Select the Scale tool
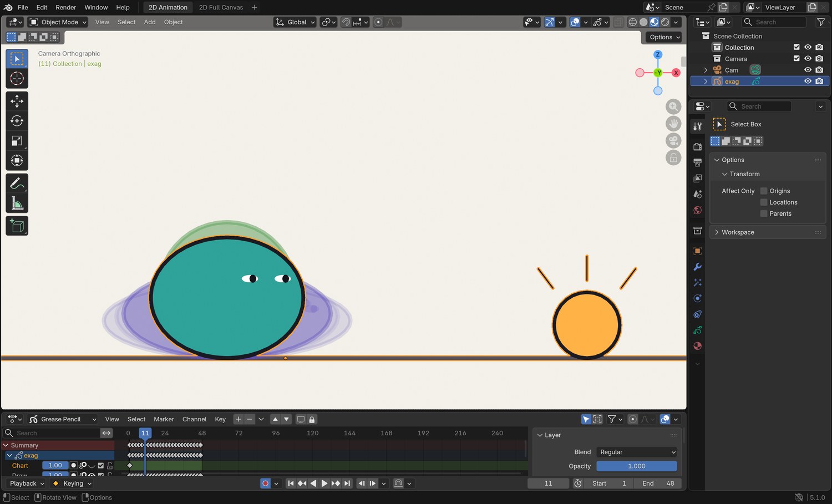Image resolution: width=832 pixels, height=504 pixels. [17, 141]
